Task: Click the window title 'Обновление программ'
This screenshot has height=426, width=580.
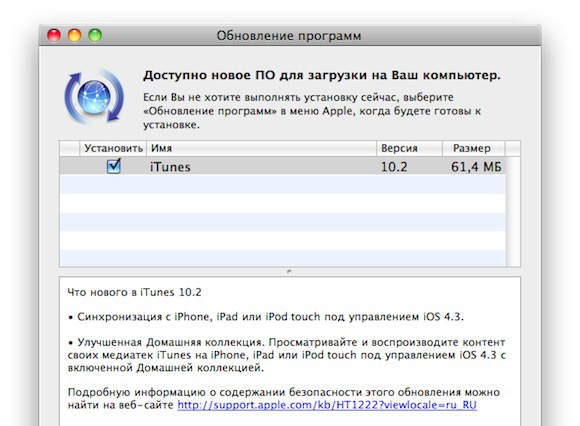Action: 289,36
